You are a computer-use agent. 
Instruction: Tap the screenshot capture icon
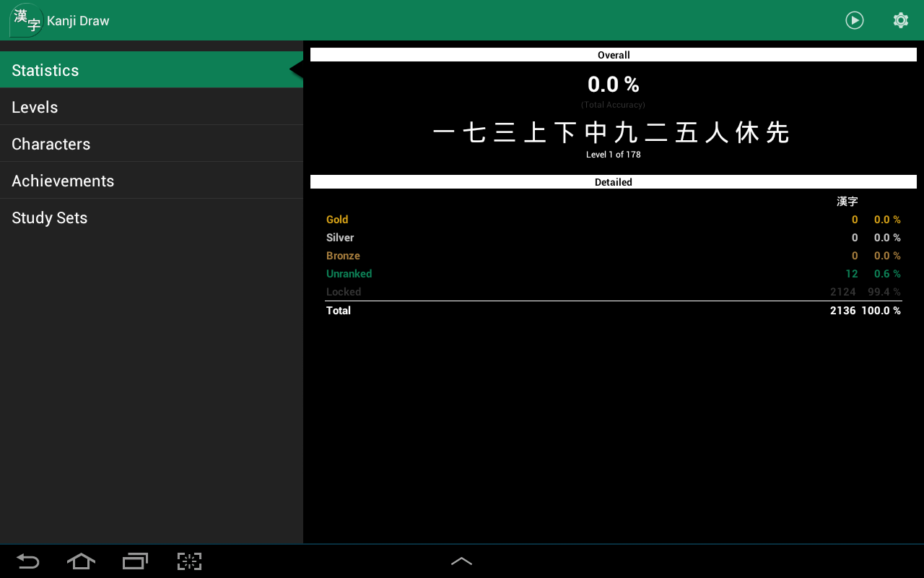pyautogui.click(x=189, y=561)
